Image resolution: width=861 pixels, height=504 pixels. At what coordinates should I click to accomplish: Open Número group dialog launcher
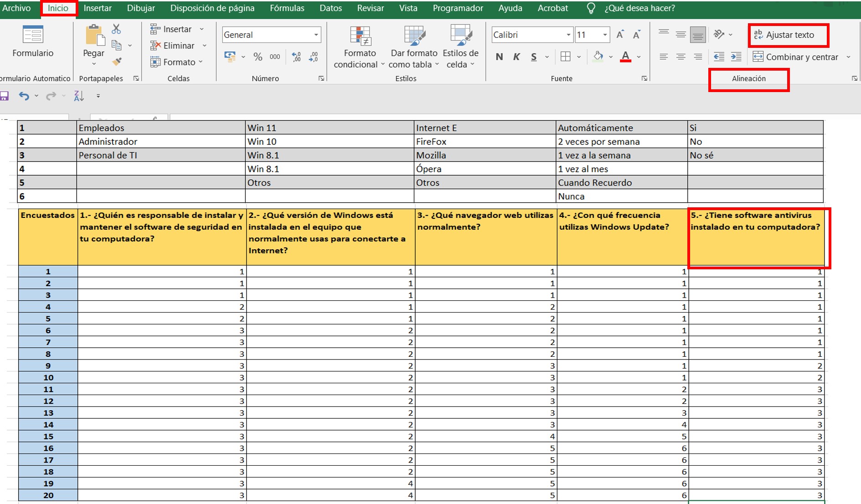click(321, 78)
